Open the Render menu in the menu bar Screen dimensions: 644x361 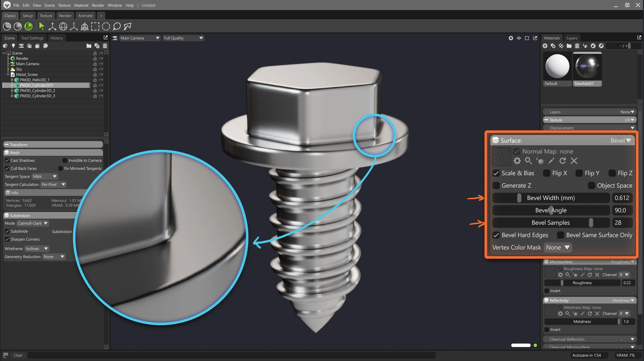tap(98, 5)
